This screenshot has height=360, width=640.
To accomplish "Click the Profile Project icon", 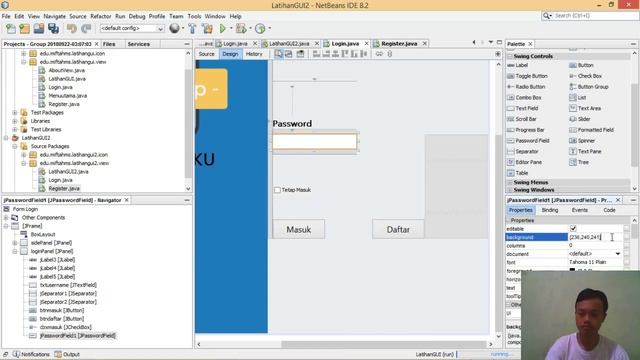I will click(260, 28).
